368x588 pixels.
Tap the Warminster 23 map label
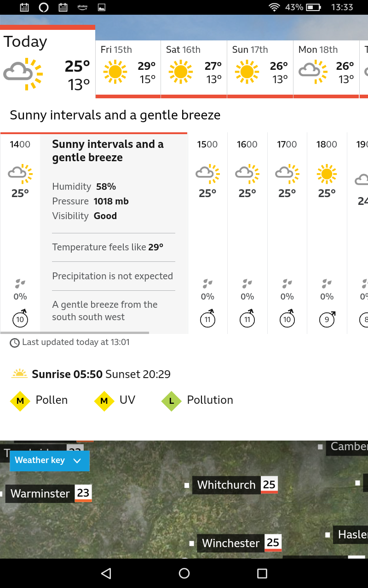[49, 494]
